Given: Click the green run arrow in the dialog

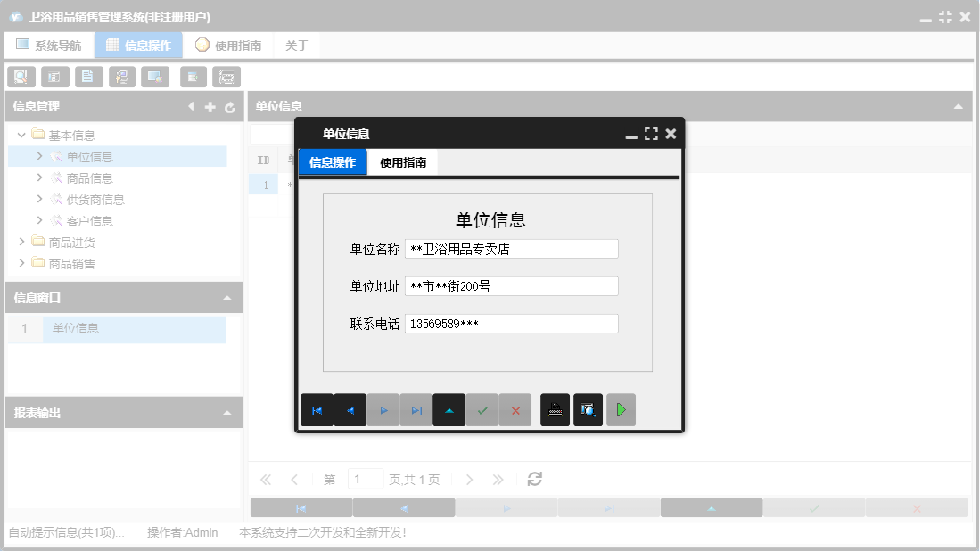Looking at the screenshot, I should point(621,410).
